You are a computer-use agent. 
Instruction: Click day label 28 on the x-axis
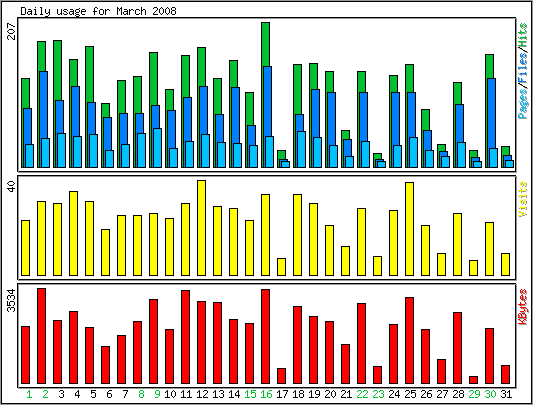pyautogui.click(x=458, y=394)
